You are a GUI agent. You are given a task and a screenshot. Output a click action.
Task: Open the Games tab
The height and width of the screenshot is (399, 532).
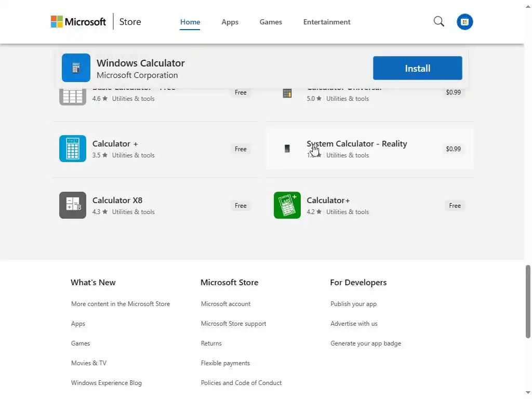point(271,22)
